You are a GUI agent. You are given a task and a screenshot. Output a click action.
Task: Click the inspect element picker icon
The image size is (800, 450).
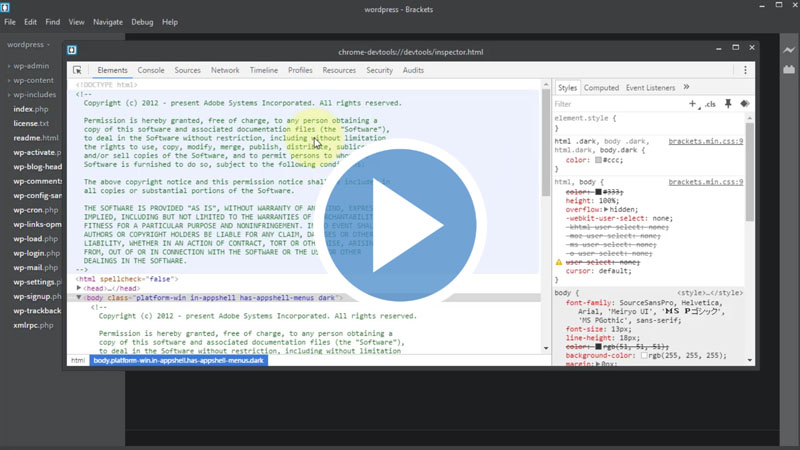tap(77, 71)
